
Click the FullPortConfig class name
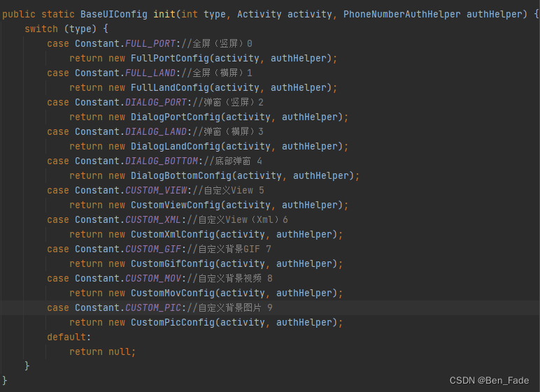pos(169,58)
